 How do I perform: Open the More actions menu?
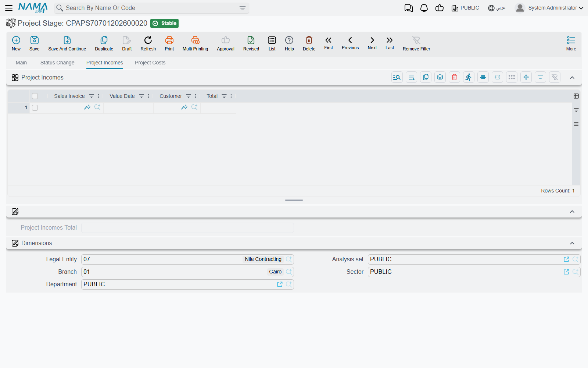pyautogui.click(x=571, y=43)
